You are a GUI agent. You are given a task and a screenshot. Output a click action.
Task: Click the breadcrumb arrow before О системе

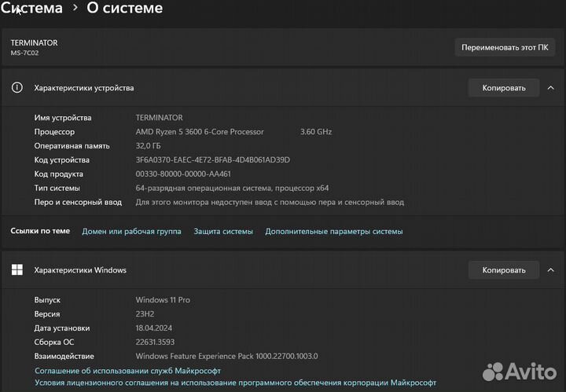[75, 9]
